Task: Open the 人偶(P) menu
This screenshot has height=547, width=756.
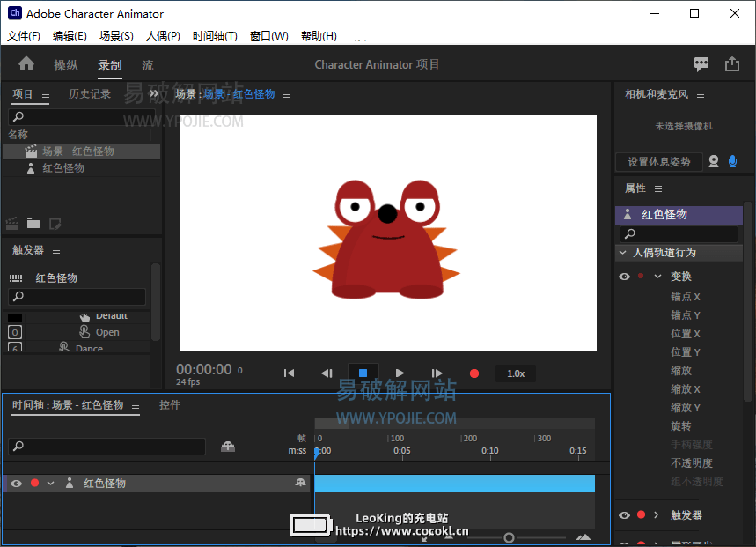Action: point(163,36)
